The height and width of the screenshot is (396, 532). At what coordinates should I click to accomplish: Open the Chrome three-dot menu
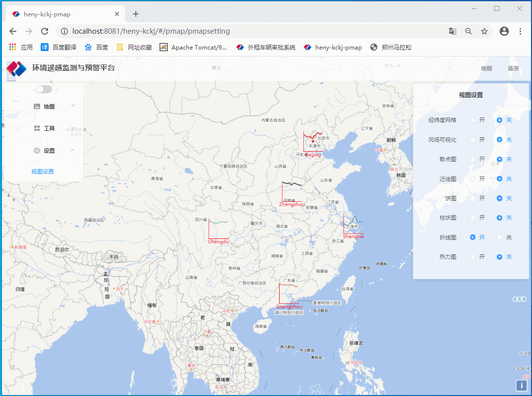coord(520,31)
